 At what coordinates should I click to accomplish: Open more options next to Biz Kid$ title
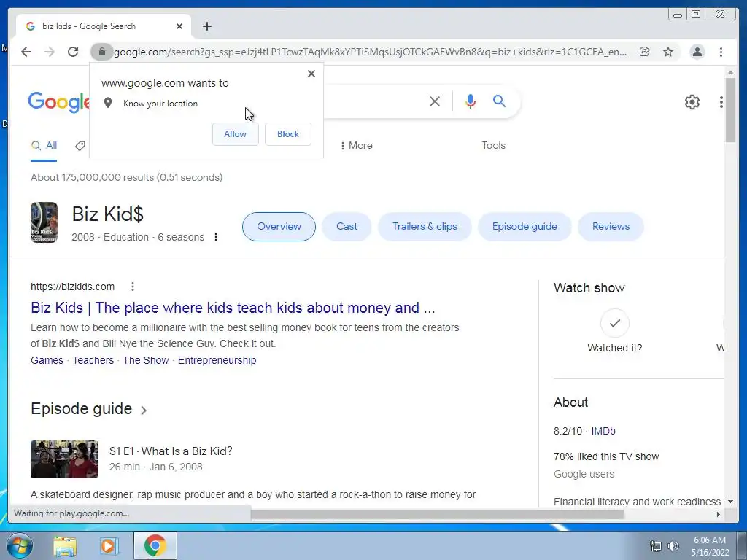[216, 237]
